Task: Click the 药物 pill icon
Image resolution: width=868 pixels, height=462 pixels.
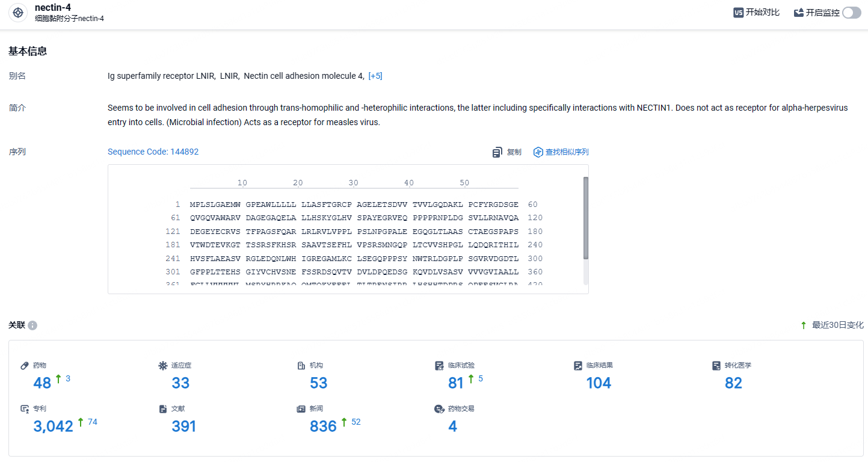Action: pyautogui.click(x=25, y=365)
